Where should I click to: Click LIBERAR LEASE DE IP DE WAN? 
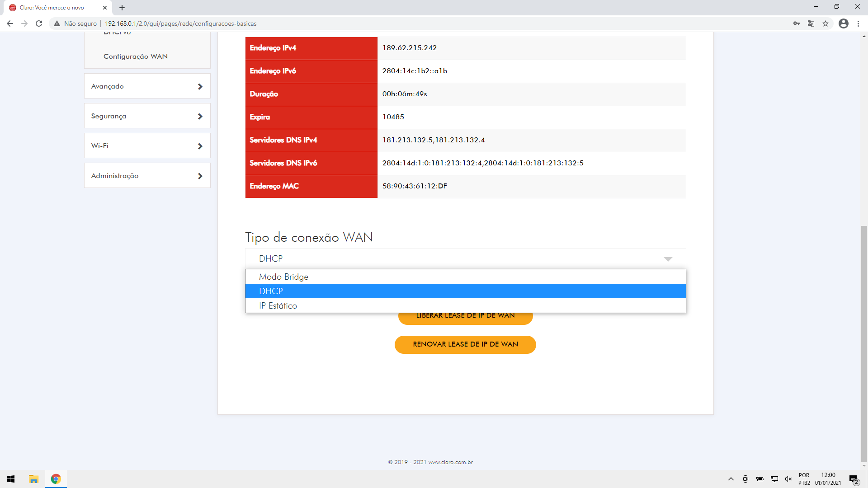point(465,318)
